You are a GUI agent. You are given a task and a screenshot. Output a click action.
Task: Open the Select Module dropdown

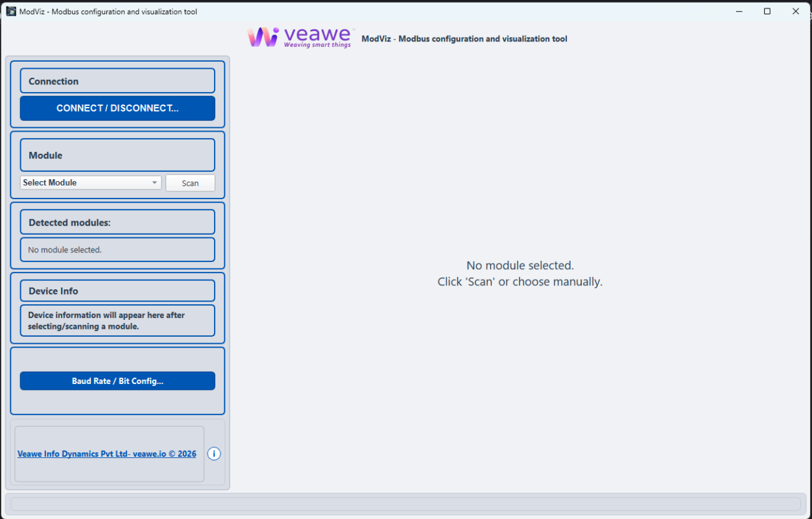pos(90,182)
